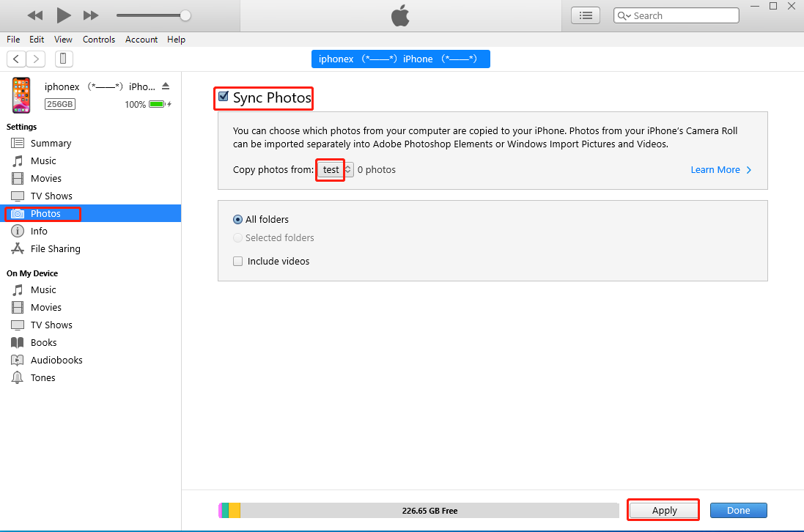This screenshot has width=804, height=532.
Task: Open the list view icon button
Action: pos(586,15)
